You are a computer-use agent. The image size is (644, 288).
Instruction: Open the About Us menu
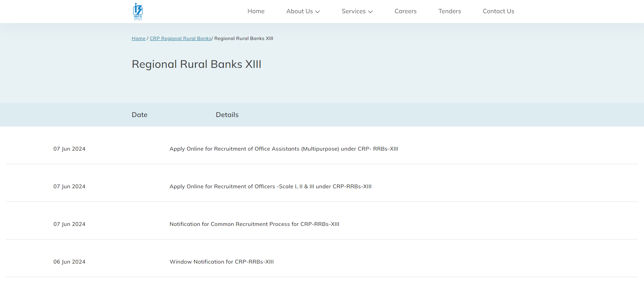[299, 11]
